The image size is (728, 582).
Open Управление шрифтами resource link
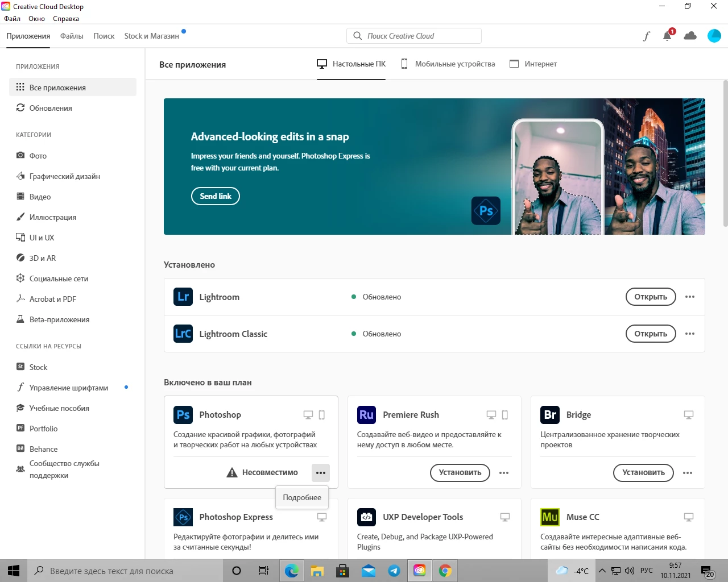coord(73,388)
